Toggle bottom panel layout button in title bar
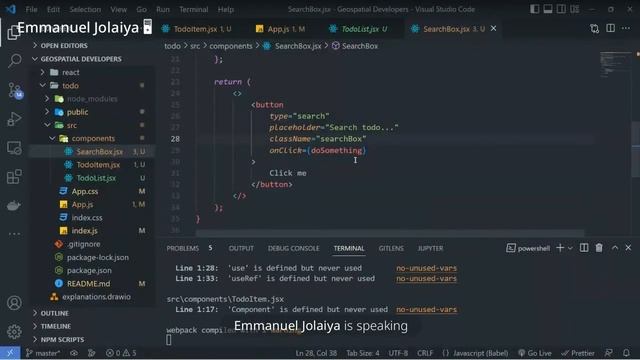This screenshot has height=360, width=640. click(548, 9)
